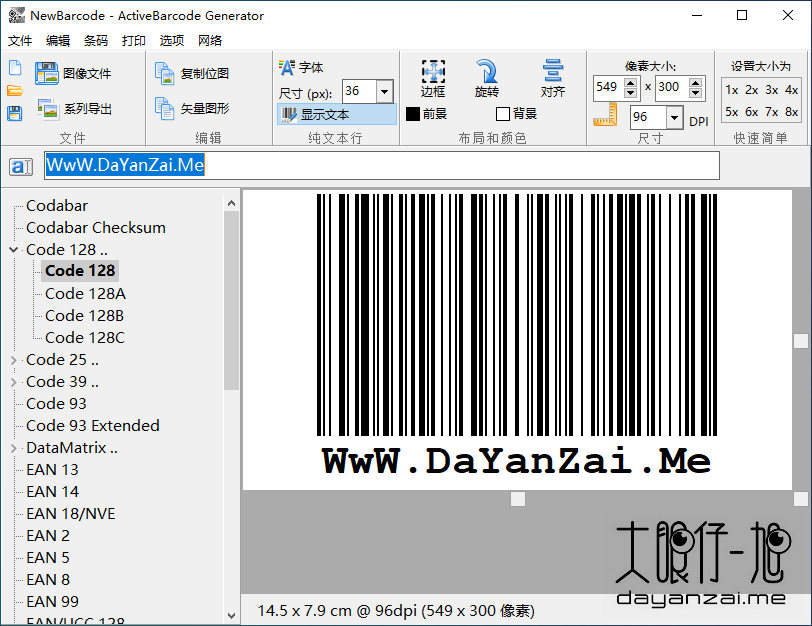
Task: Click the 对齐 alignment icon
Action: [553, 71]
